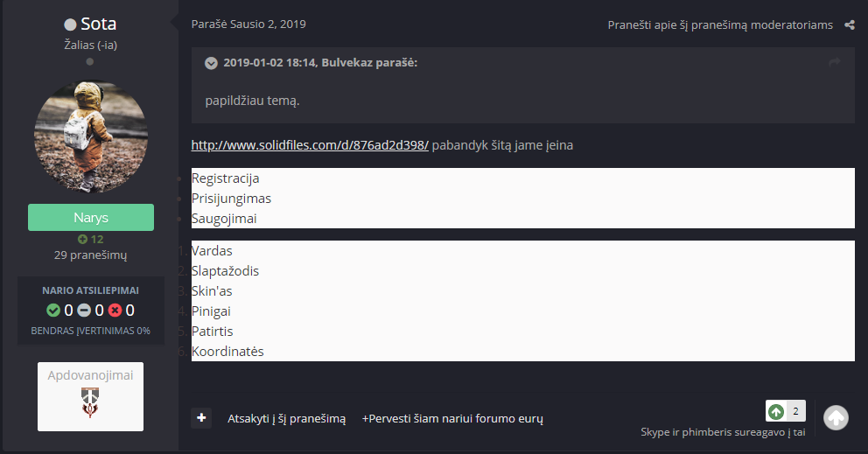The height and width of the screenshot is (454, 868).
Task: Open the 12 reputation points indicator
Action: [x=91, y=239]
